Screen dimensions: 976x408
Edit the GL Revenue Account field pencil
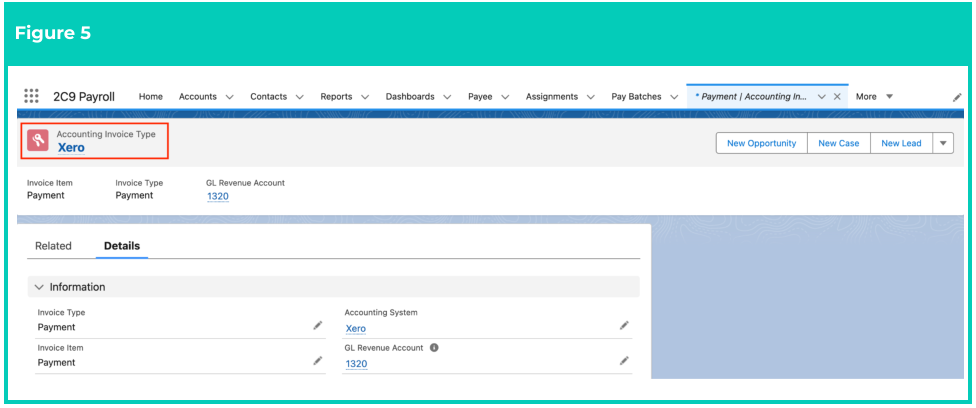click(624, 361)
